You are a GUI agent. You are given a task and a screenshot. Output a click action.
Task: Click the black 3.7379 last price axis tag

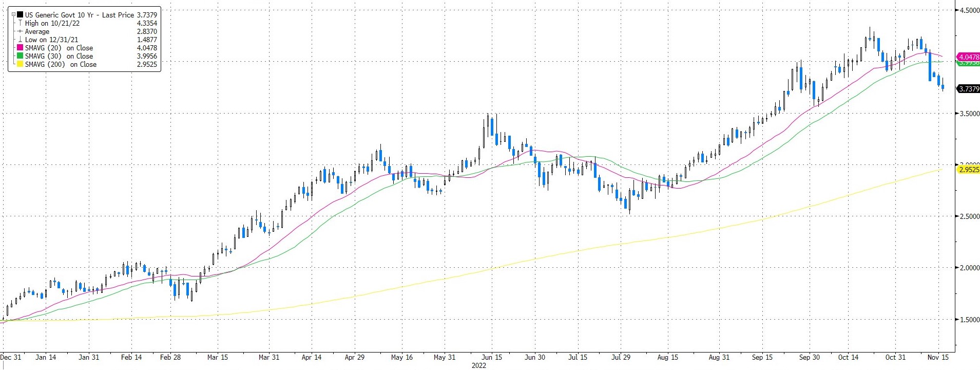click(x=968, y=89)
